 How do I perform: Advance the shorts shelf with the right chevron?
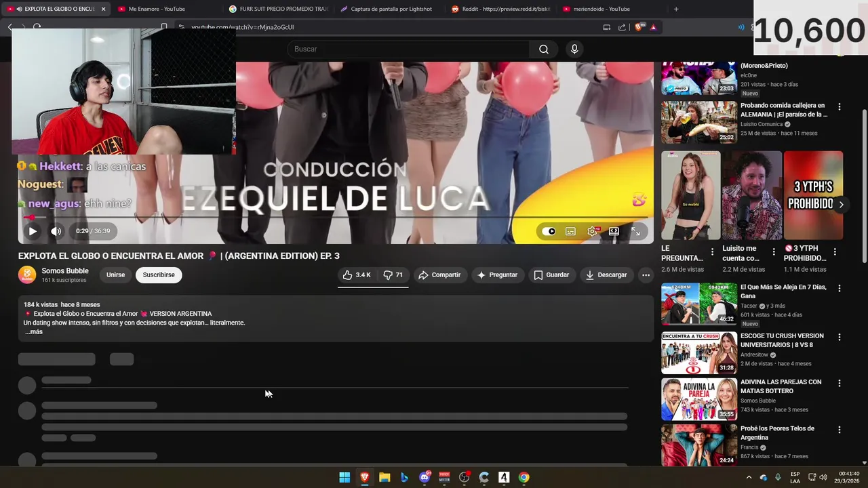842,204
